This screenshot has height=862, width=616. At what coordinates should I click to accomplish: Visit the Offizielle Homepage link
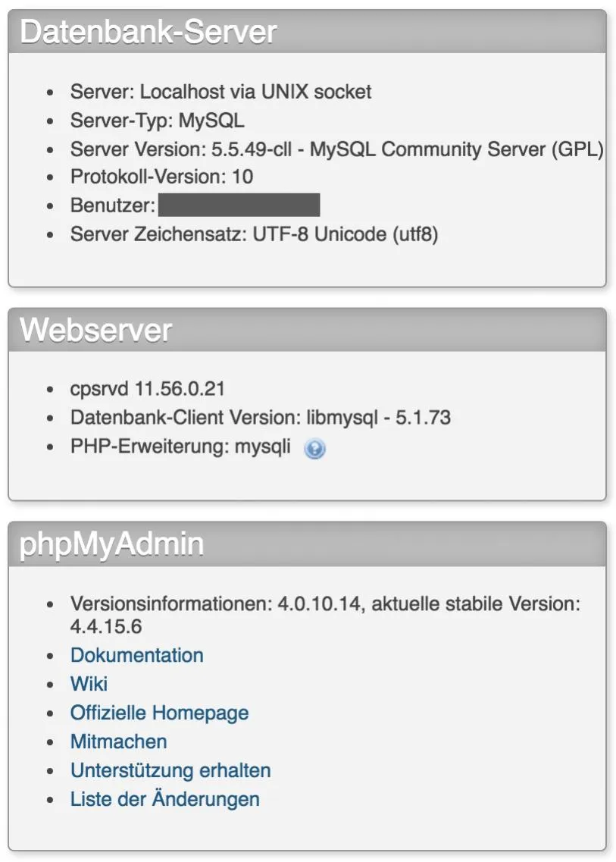point(159,713)
